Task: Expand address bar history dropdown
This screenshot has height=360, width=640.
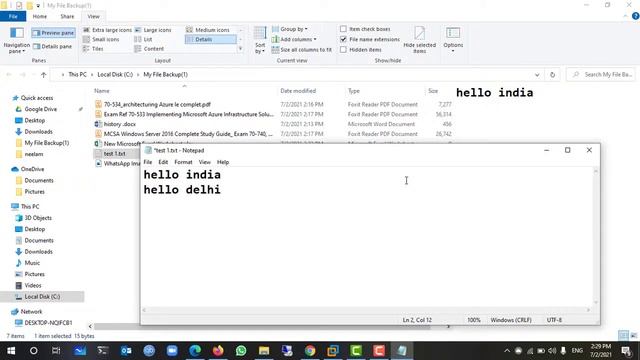Action: click(537, 75)
